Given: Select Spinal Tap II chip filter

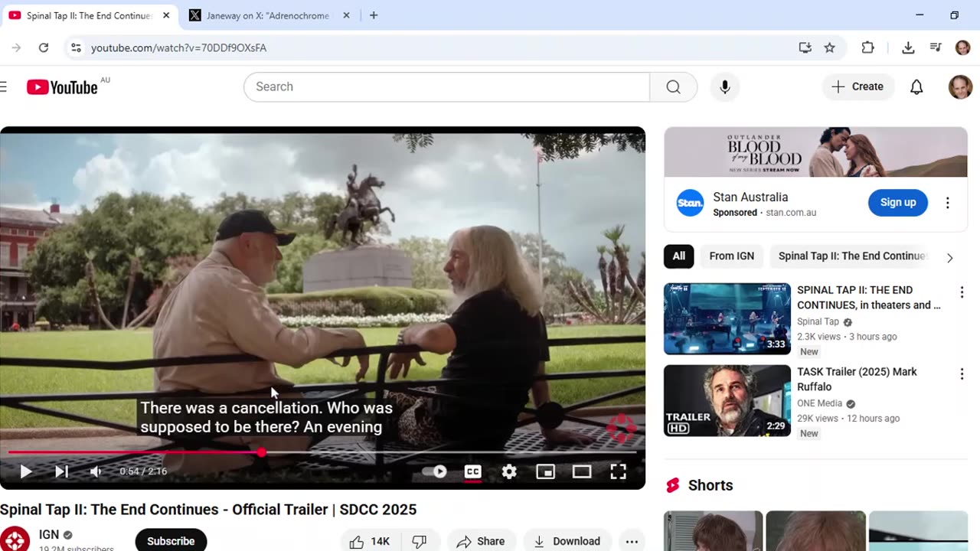Looking at the screenshot, I should (x=851, y=256).
